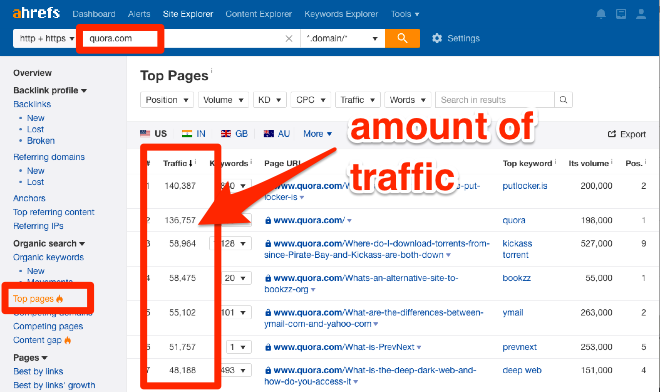Screen dimensions: 660x392
Task: Open the Words filter dropdown
Action: pyautogui.click(x=407, y=100)
